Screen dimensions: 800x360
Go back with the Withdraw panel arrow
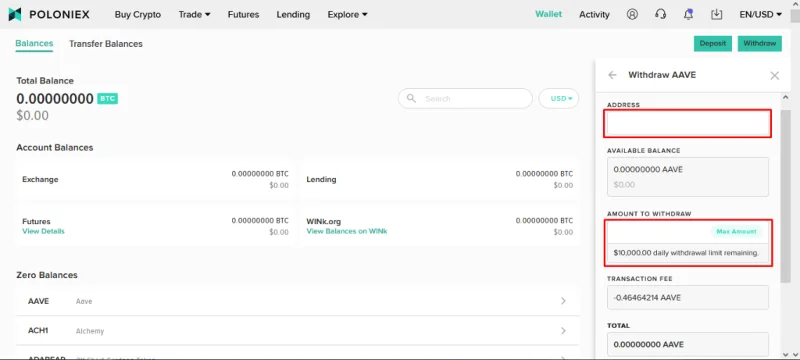612,75
